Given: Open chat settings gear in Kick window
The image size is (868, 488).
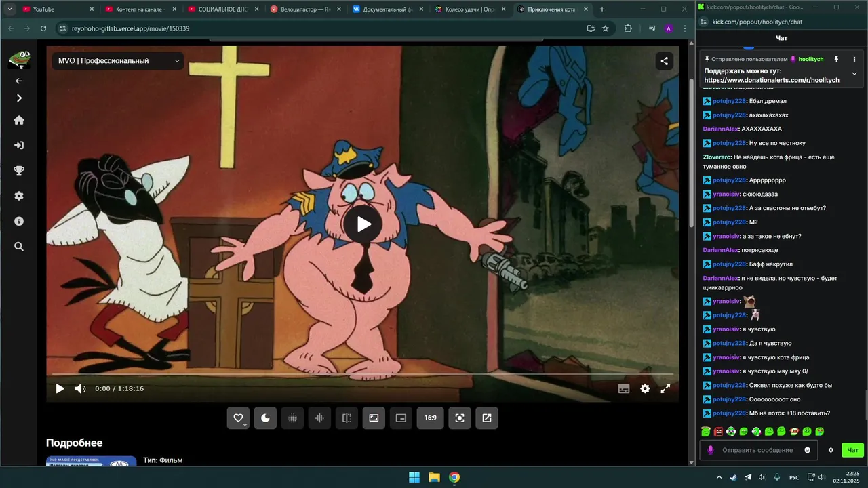Looking at the screenshot, I should tap(831, 450).
